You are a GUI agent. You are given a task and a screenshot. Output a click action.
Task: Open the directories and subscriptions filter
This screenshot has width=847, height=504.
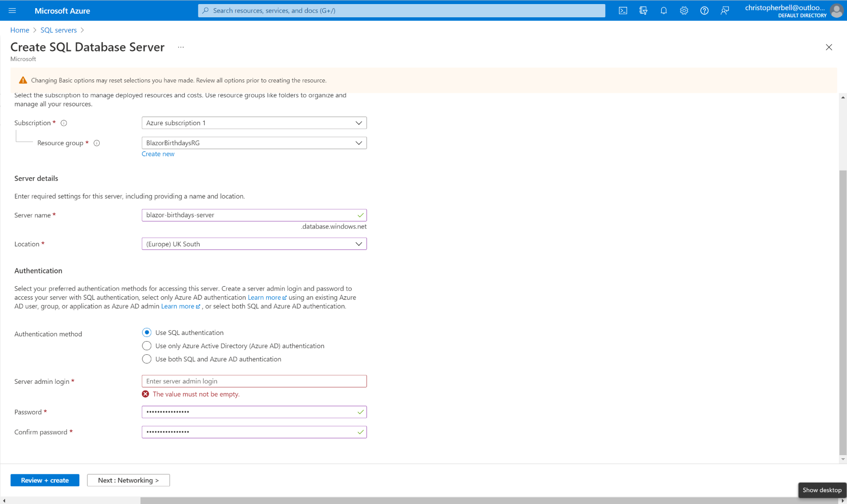[643, 10]
